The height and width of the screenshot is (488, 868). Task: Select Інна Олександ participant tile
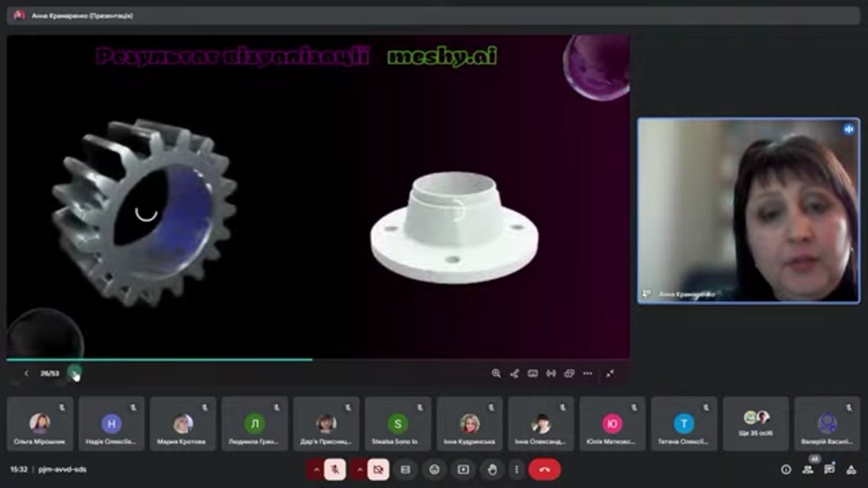coord(541,424)
